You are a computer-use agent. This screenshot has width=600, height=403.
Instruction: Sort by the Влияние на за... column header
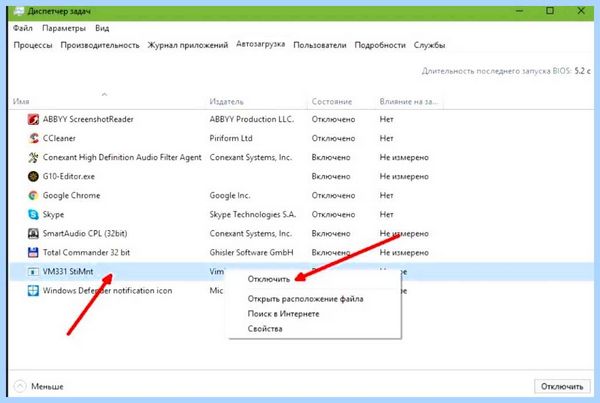point(409,101)
